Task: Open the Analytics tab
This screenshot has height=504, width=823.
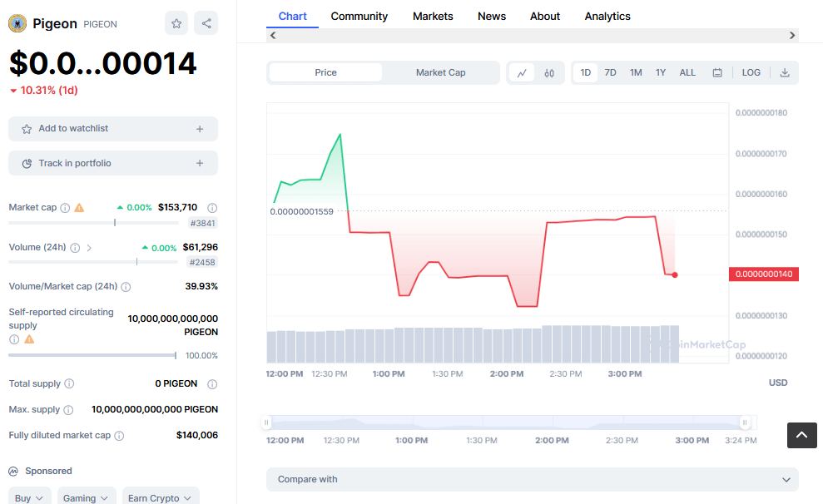Action: (607, 16)
